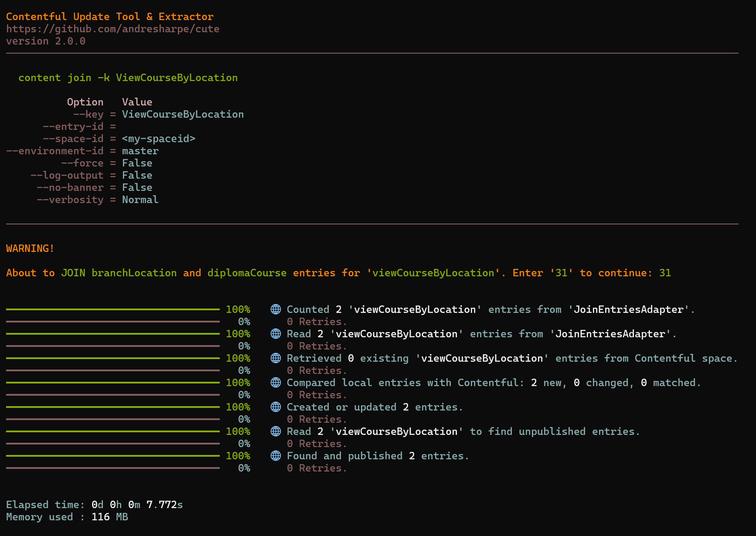Viewport: 756px width, 536px height.
Task: Click 'Compared local entries with Contentful' message
Action: (494, 383)
